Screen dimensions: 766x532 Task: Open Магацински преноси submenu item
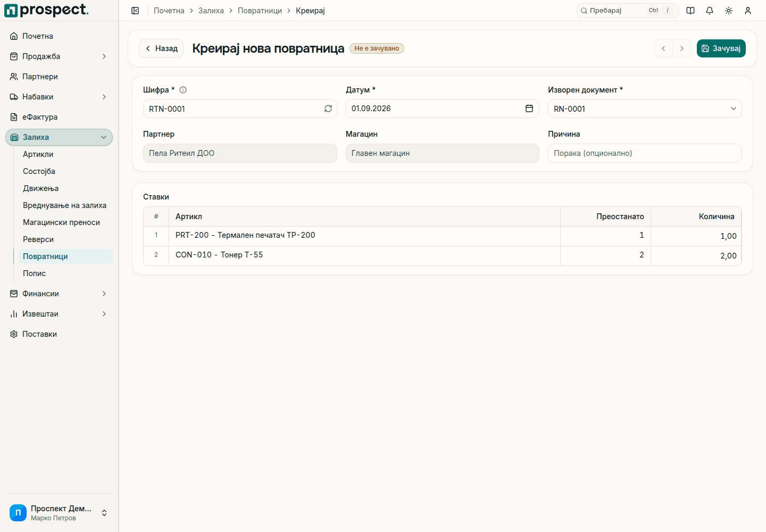coord(65,222)
